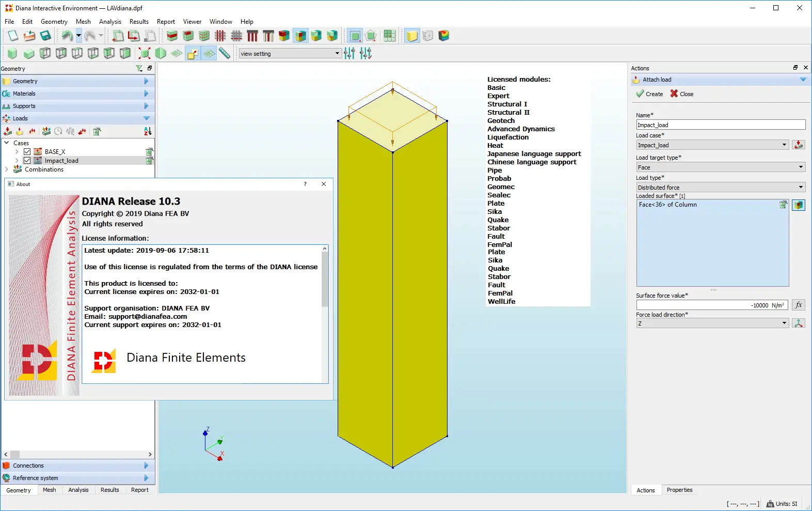Click the direction axes icon
Screen dimensions: 812x511
[799, 323]
